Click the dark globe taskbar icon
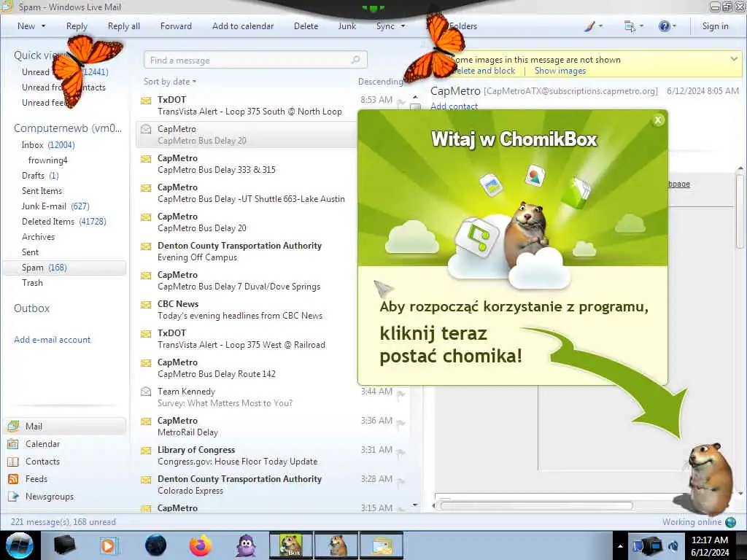Screen dimensions: 747x560 155,545
